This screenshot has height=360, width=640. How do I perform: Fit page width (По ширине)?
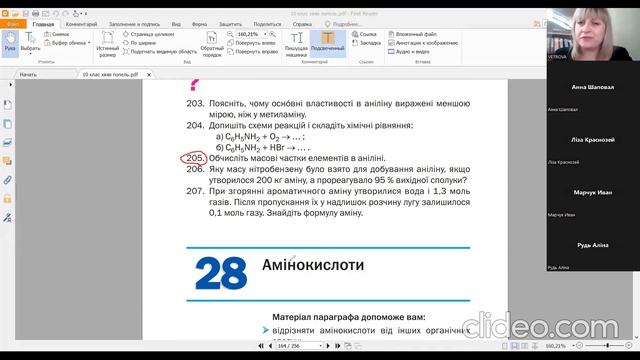point(139,43)
